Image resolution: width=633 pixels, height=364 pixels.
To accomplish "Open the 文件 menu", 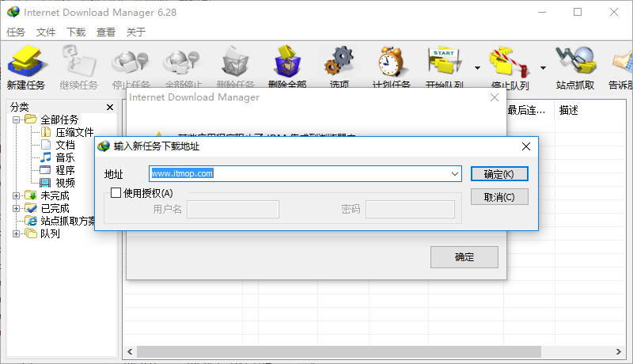I will [46, 32].
